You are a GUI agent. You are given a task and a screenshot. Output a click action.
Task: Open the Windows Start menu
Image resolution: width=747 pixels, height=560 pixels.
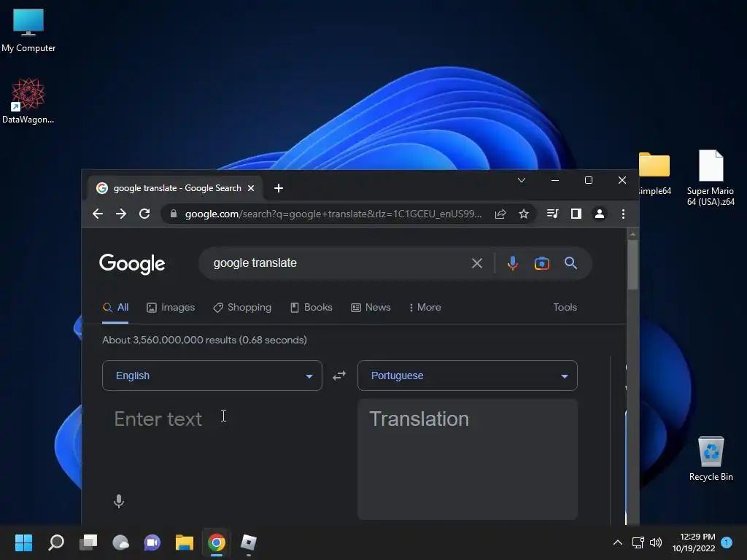click(x=23, y=542)
